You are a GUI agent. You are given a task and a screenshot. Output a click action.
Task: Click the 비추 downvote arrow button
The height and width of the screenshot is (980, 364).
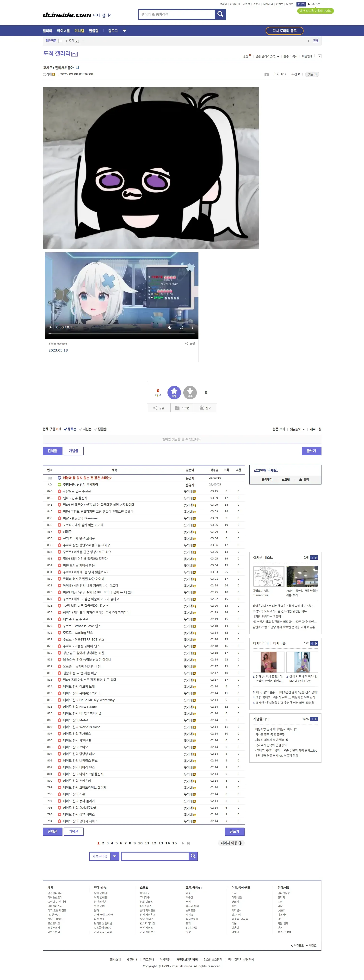pos(190,392)
